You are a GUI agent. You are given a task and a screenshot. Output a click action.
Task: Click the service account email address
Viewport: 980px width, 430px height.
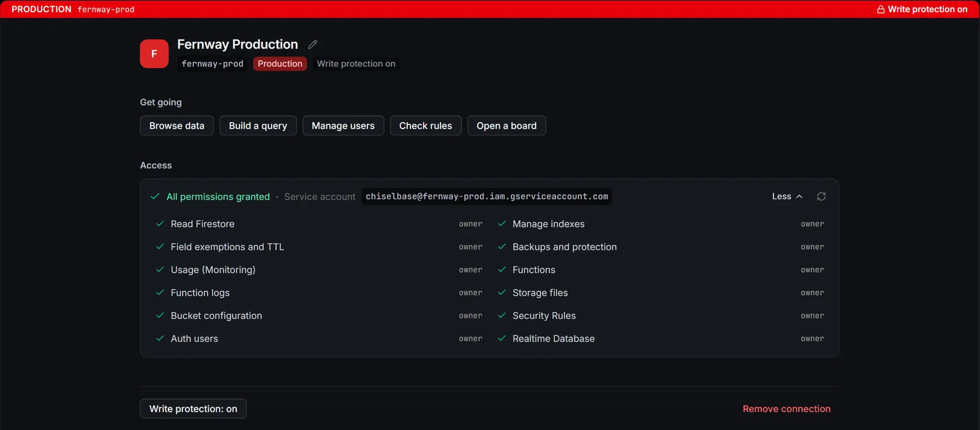487,197
